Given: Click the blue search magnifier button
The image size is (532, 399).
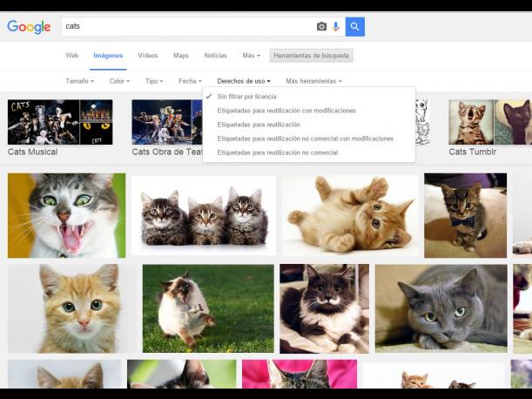Looking at the screenshot, I should tap(355, 26).
